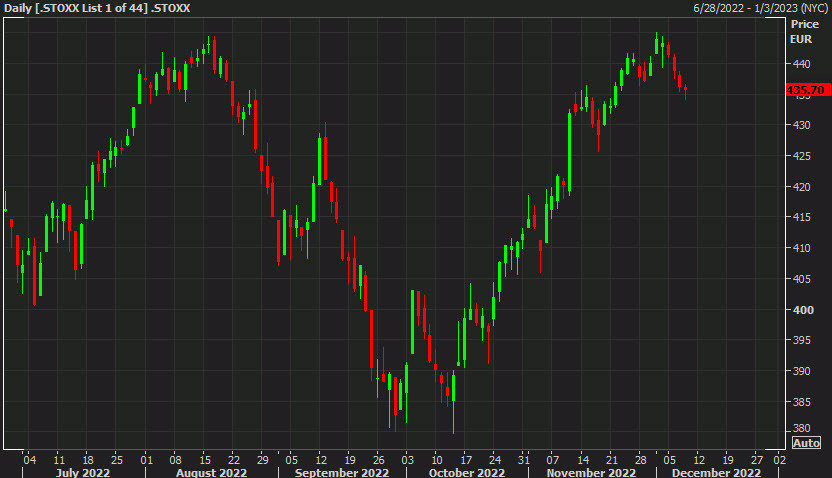Viewport: 832px width, 478px height.
Task: Click the '21' date tick in November
Action: click(x=612, y=460)
